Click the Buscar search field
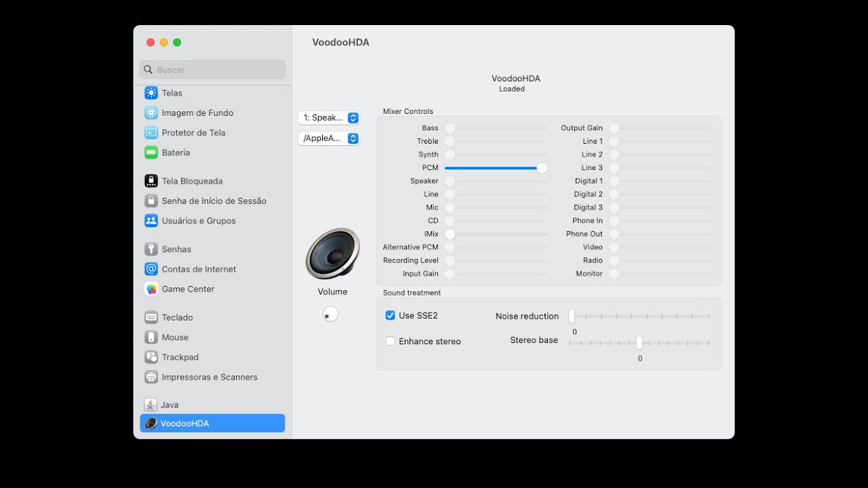Viewport: 868px width, 488px height. tap(212, 69)
